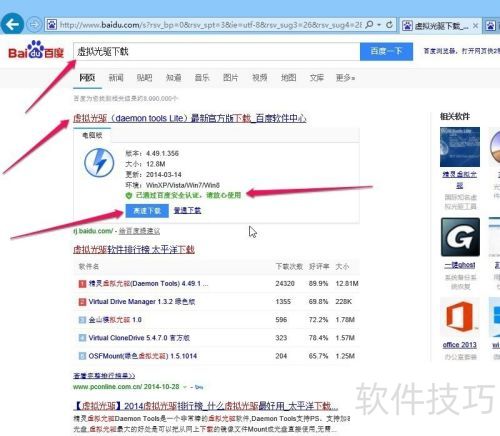Click the rank 1 red badge icon

point(82,284)
